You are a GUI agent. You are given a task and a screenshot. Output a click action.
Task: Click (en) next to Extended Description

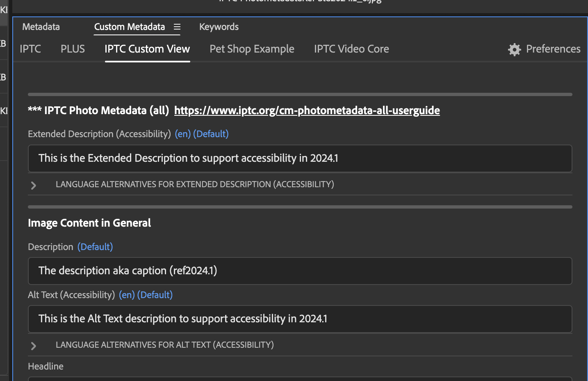pos(182,134)
